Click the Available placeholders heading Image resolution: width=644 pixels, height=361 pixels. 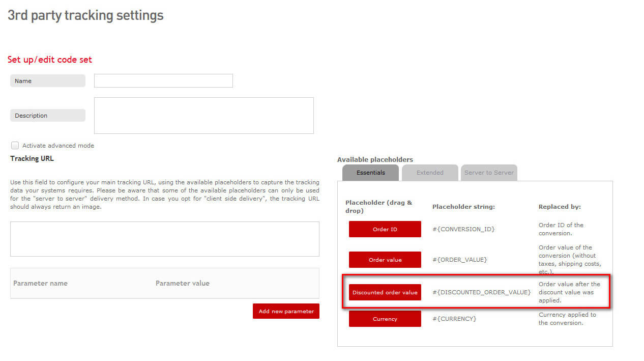point(375,159)
